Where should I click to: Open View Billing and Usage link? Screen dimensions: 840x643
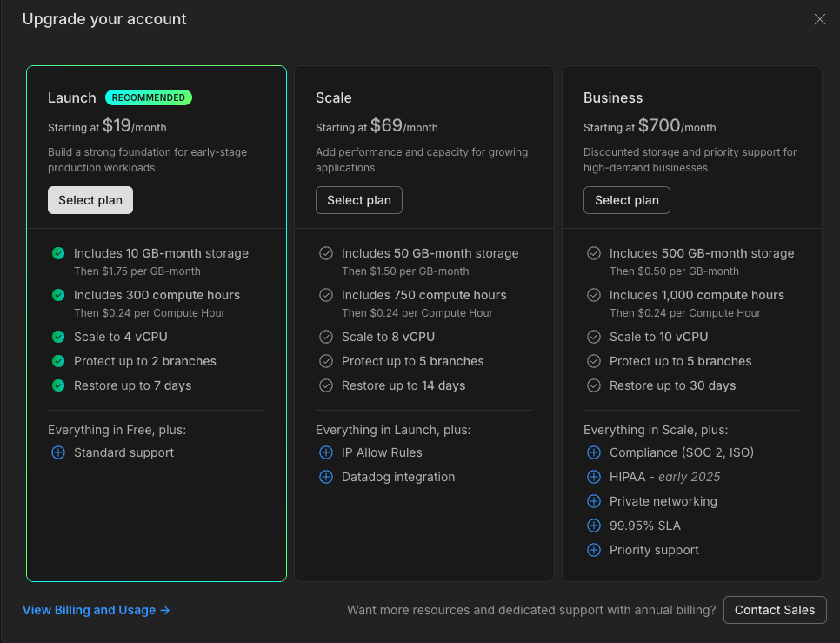tap(96, 610)
